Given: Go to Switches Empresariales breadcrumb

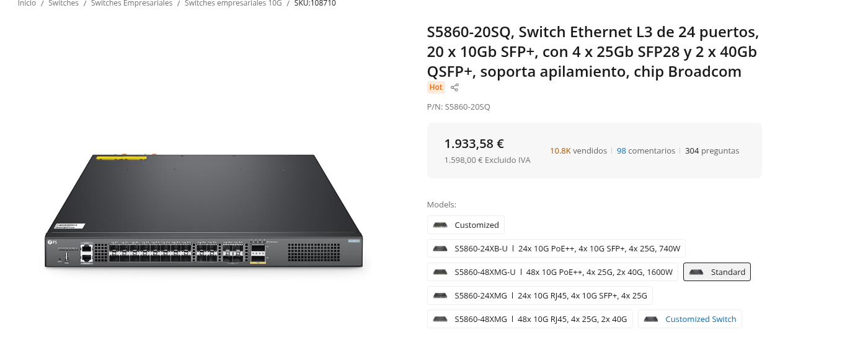Looking at the screenshot, I should point(131,4).
